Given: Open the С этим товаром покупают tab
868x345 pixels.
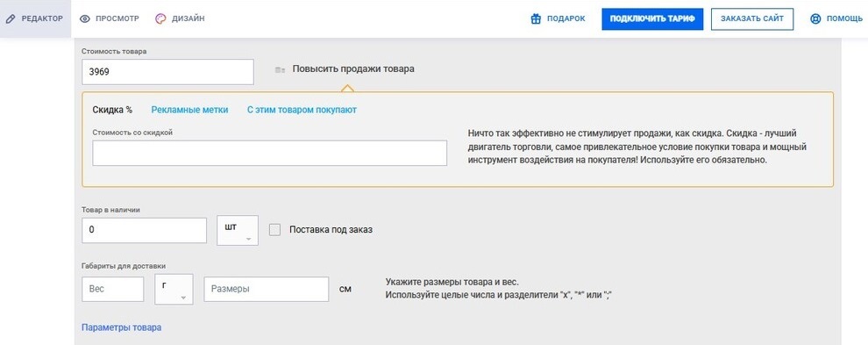Looking at the screenshot, I should [x=302, y=110].
